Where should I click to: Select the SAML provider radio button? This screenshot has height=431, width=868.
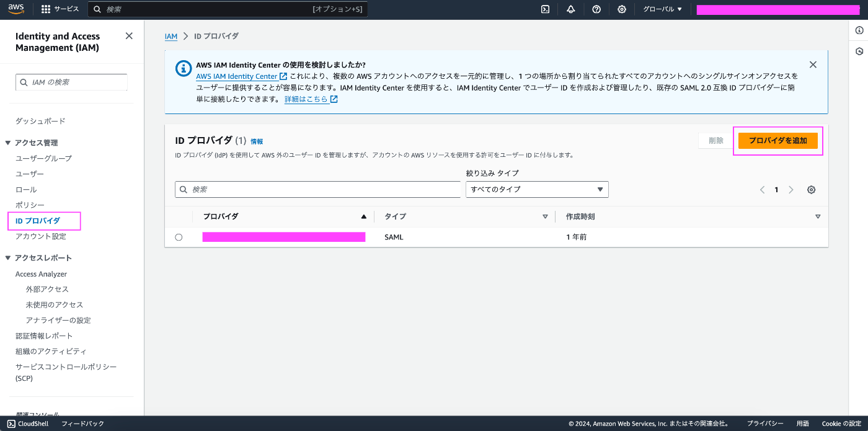pyautogui.click(x=179, y=237)
